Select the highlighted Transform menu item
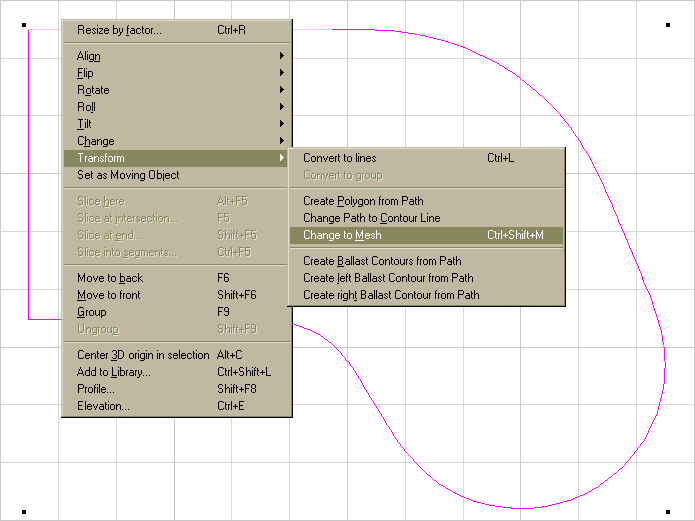 click(176, 158)
